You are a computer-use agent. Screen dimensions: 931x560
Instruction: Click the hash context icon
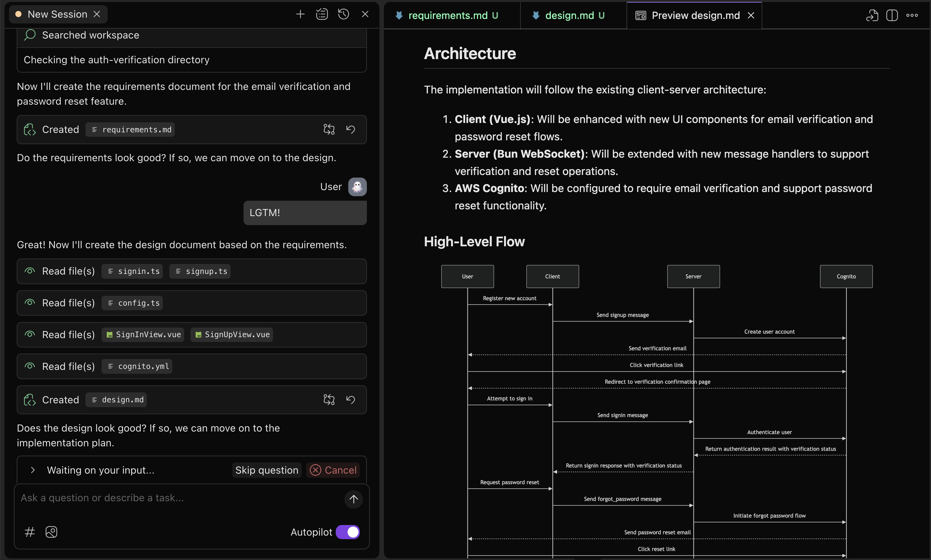(x=30, y=532)
